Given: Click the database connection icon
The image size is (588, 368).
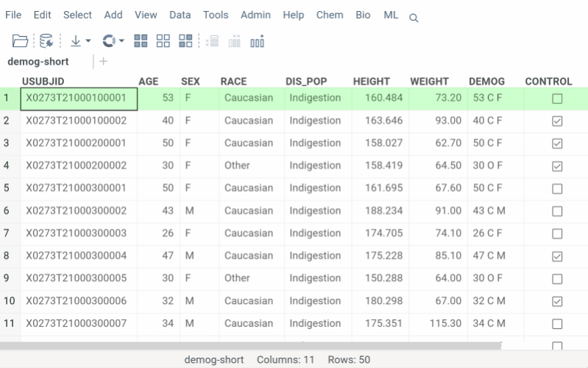Looking at the screenshot, I should pos(46,41).
